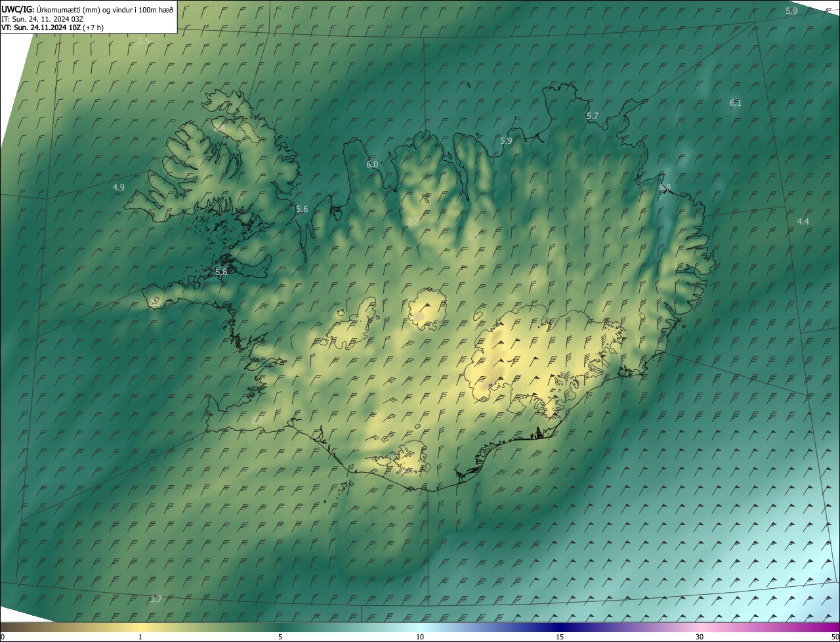840x642 pixels.
Task: Click the 'IT: Sun. 24. 11. 2024 03Z' line
Action: (42, 19)
